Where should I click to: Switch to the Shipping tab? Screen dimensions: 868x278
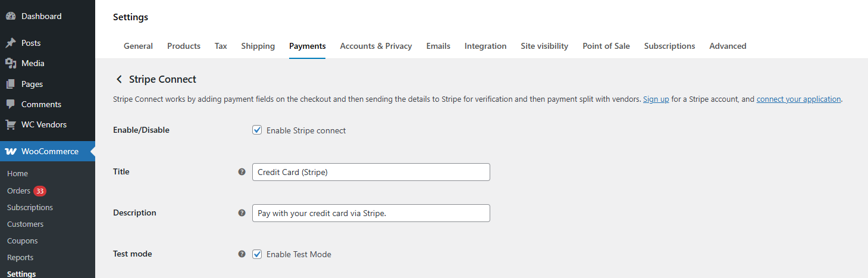pyautogui.click(x=258, y=46)
